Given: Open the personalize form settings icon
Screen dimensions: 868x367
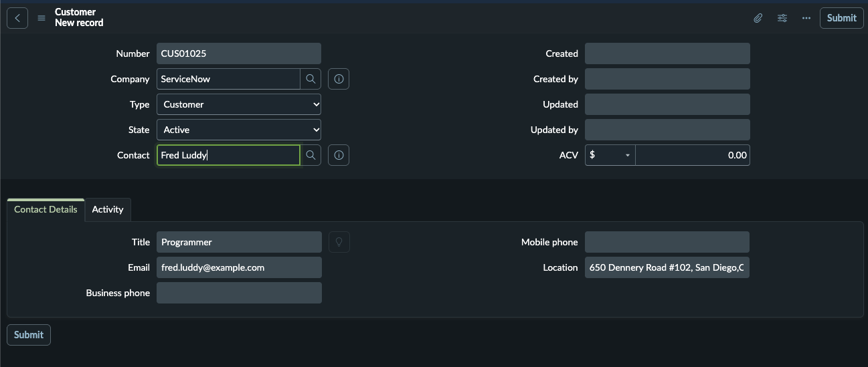Looking at the screenshot, I should [782, 18].
